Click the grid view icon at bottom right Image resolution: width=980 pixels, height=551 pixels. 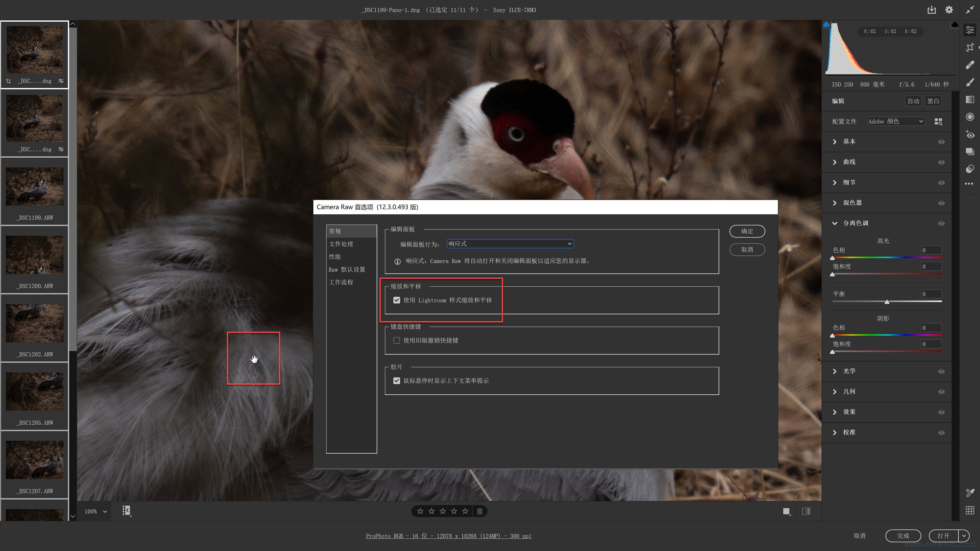click(970, 511)
